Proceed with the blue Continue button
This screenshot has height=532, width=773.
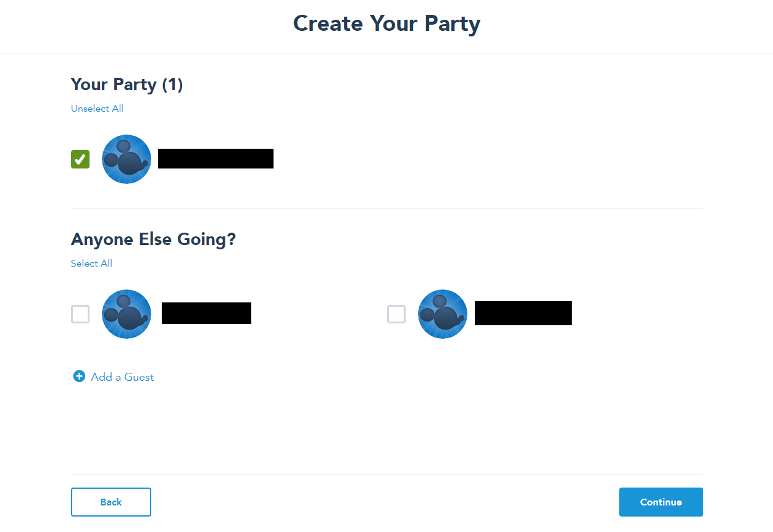661,502
